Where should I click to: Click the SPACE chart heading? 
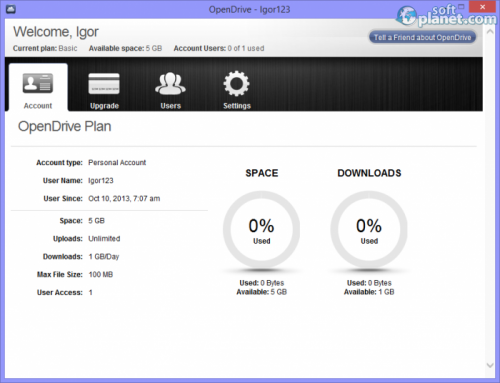pyautogui.click(x=262, y=173)
